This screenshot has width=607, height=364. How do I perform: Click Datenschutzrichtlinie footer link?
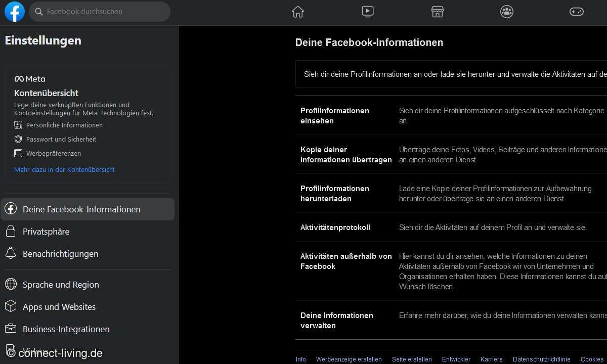click(x=542, y=359)
